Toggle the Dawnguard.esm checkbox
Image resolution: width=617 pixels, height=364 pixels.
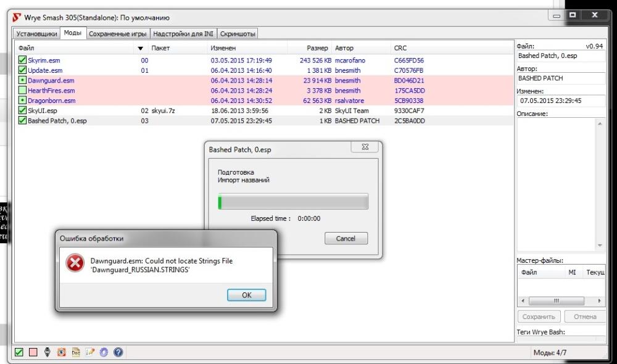(22, 80)
